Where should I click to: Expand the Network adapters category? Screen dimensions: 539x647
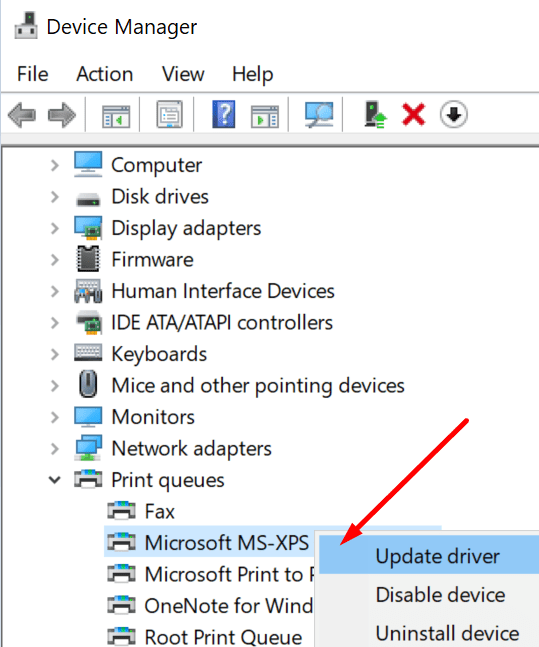point(54,449)
